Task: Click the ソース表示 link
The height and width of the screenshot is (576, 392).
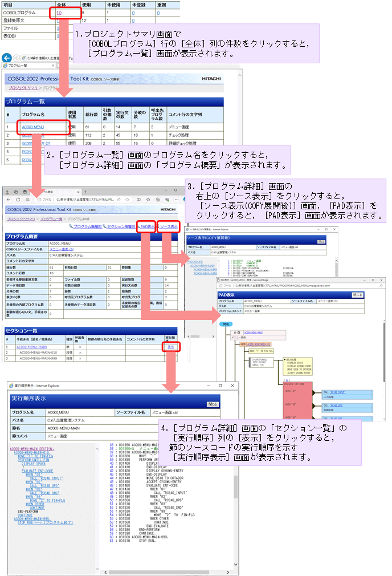Action: coord(169,226)
